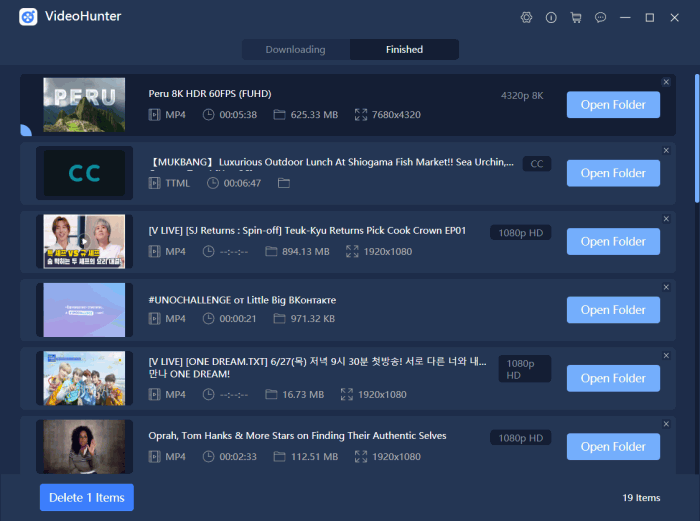The height and width of the screenshot is (521, 700).
Task: Click the Oprah, Tom Hanks & More Stars title
Action: point(297,436)
